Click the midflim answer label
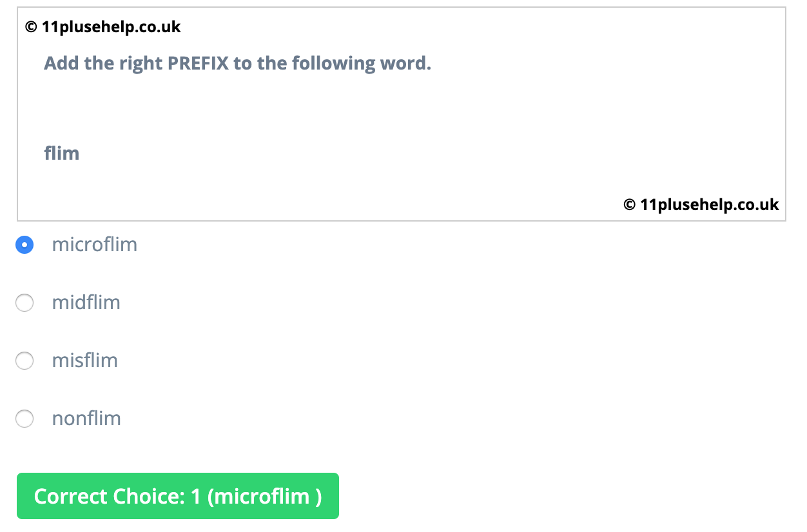The image size is (807, 532). [86, 303]
